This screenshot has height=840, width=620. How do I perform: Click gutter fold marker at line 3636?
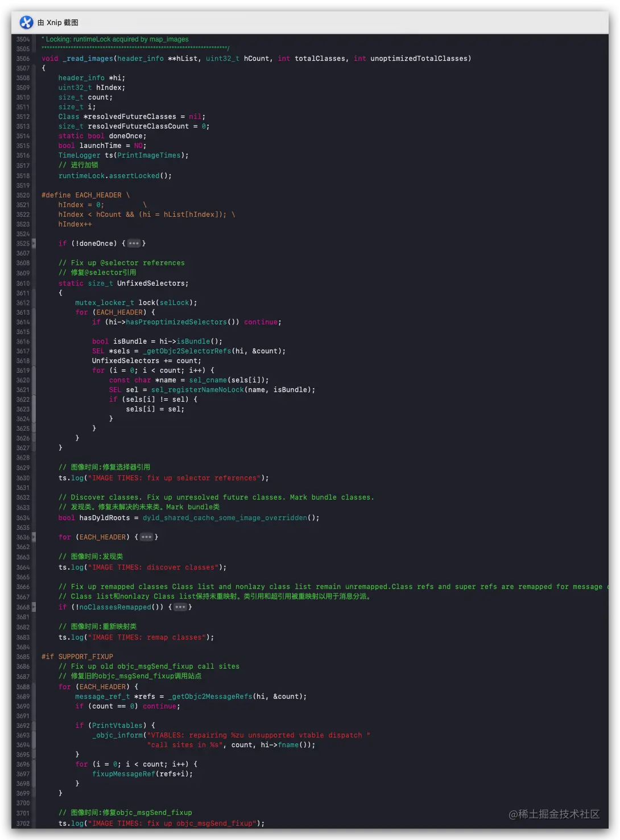pyautogui.click(x=34, y=537)
